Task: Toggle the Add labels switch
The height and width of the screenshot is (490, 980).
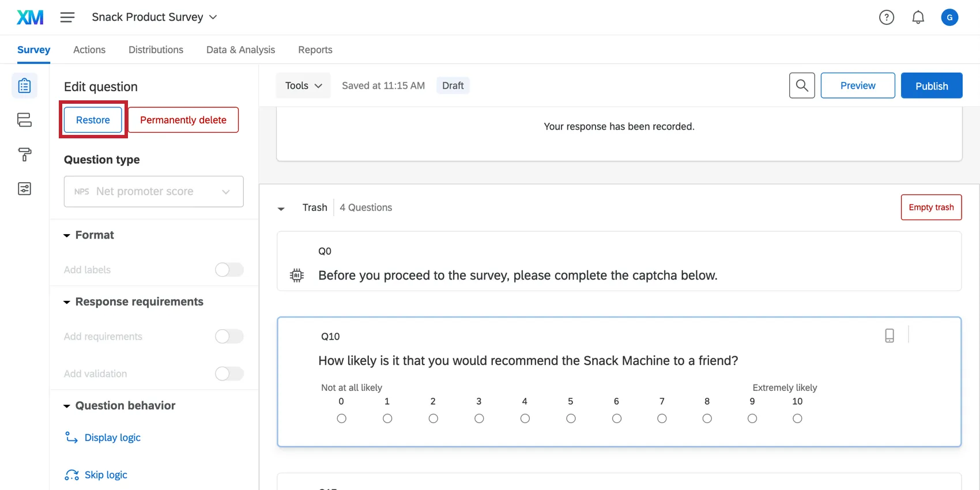Action: [229, 270]
